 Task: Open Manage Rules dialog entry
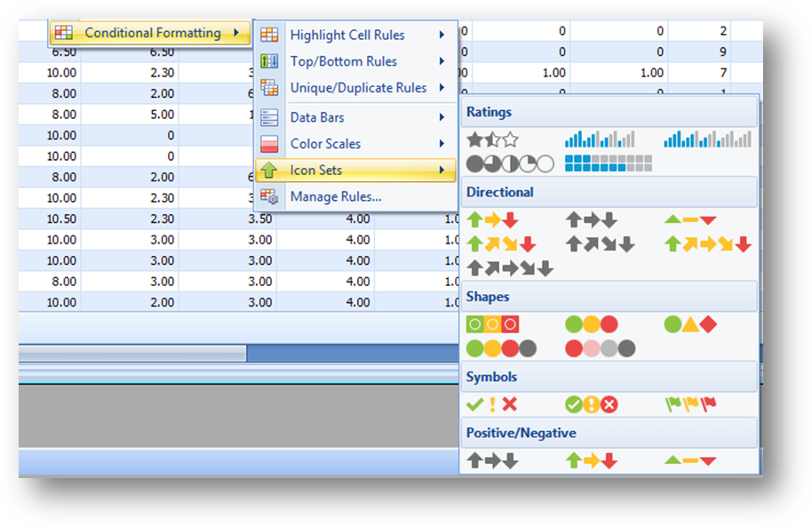[x=355, y=196]
